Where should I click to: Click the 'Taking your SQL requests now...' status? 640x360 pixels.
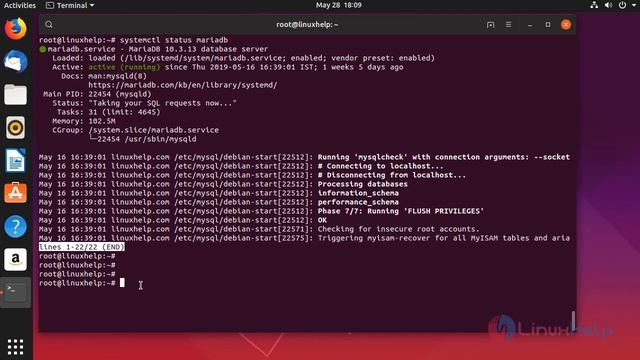[x=162, y=103]
